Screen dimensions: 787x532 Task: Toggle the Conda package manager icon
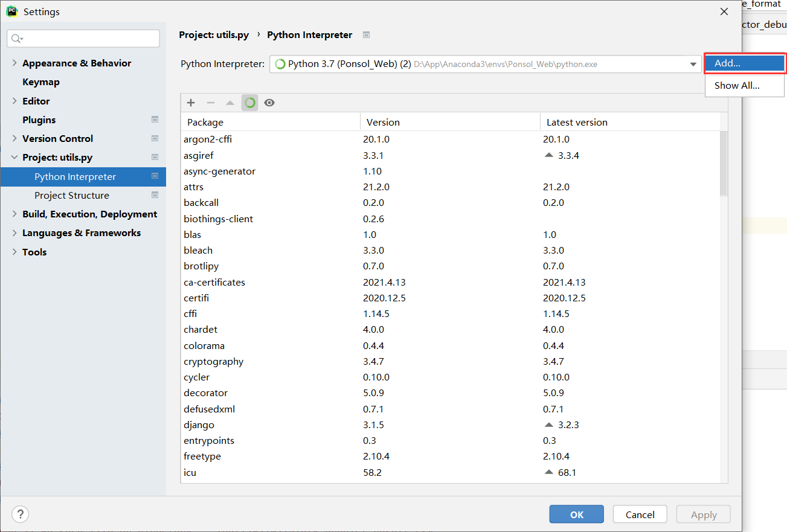click(249, 103)
